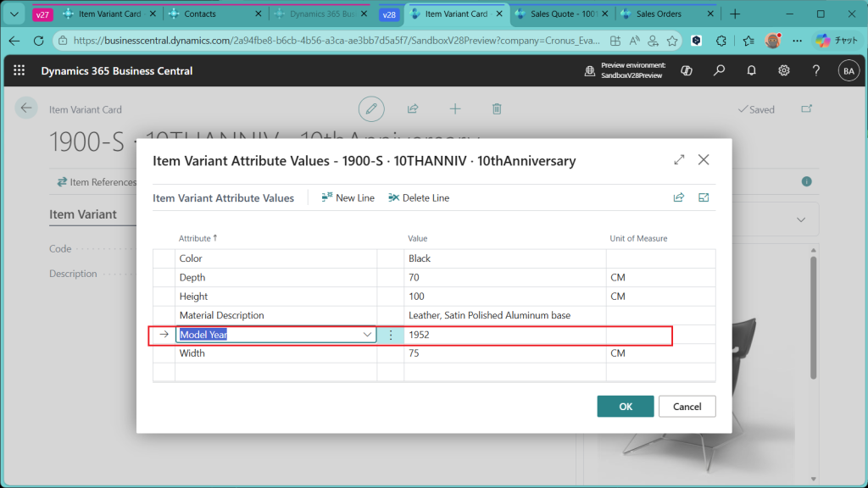
Task: Expand the dialog to full screen
Action: click(x=679, y=160)
